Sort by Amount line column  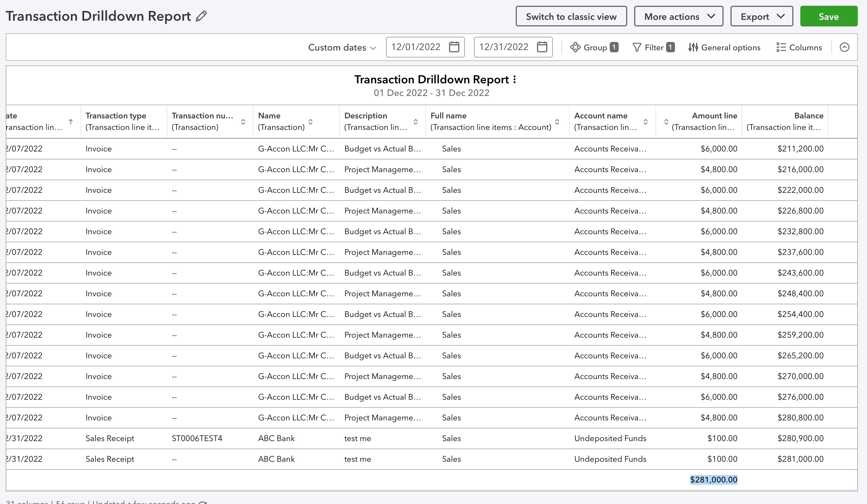[x=666, y=122]
